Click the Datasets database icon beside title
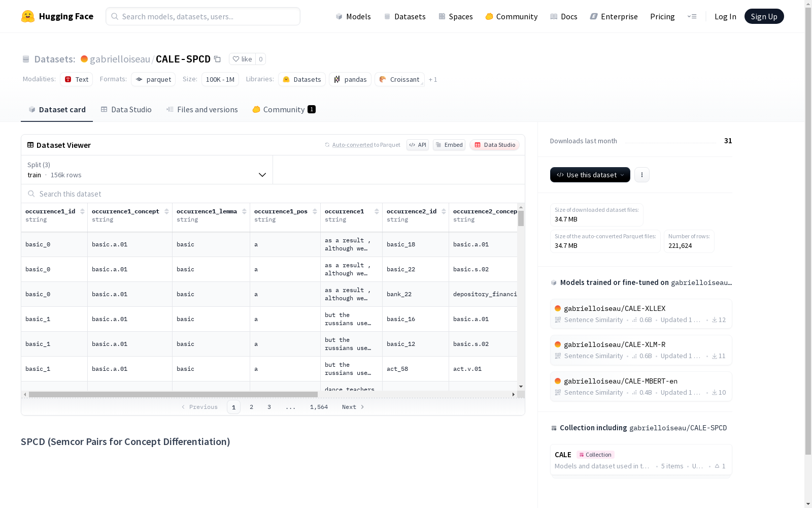The height and width of the screenshot is (508, 812). pos(26,59)
